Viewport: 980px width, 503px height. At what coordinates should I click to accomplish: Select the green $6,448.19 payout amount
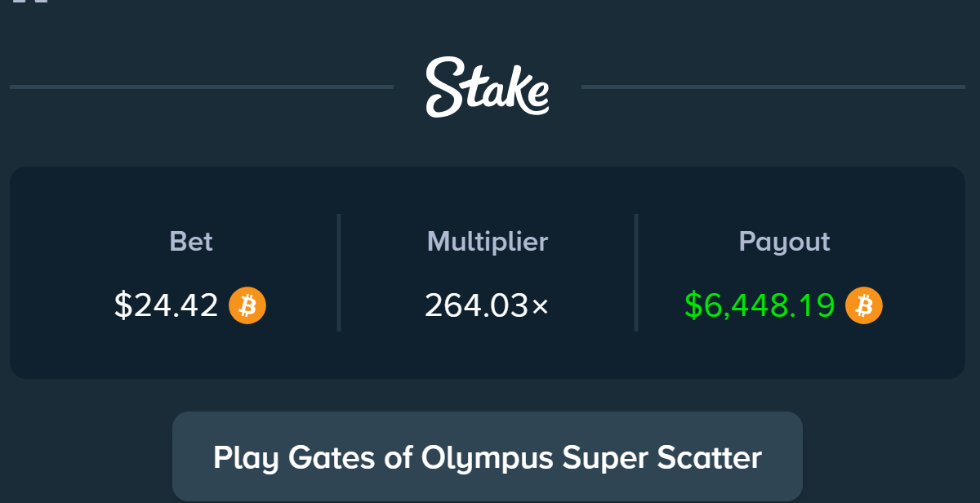tap(759, 305)
